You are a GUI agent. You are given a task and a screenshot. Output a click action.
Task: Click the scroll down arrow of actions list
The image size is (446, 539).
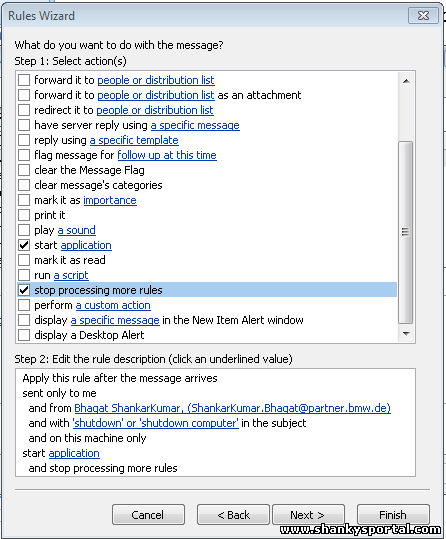[x=406, y=334]
